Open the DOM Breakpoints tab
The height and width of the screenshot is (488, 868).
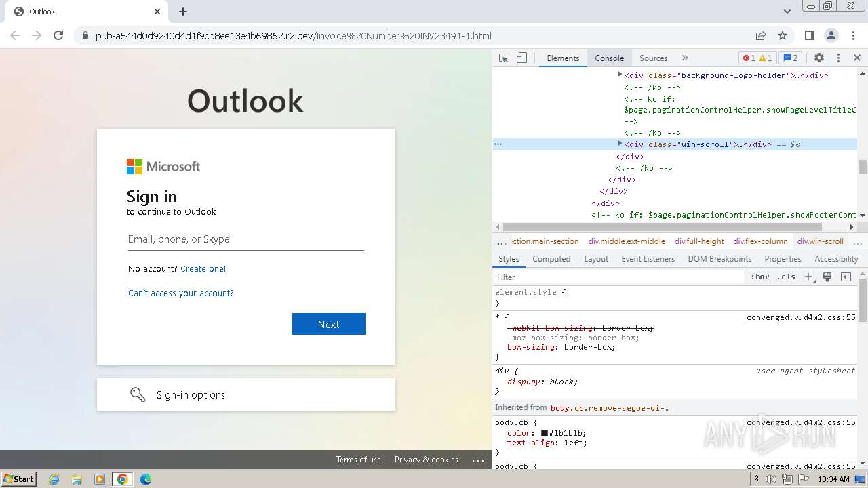pos(719,259)
